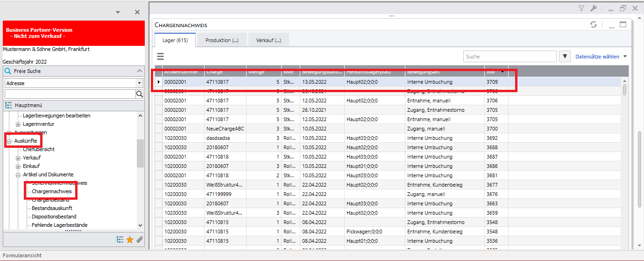Select Bestandsauskunft in the tree

point(52,208)
